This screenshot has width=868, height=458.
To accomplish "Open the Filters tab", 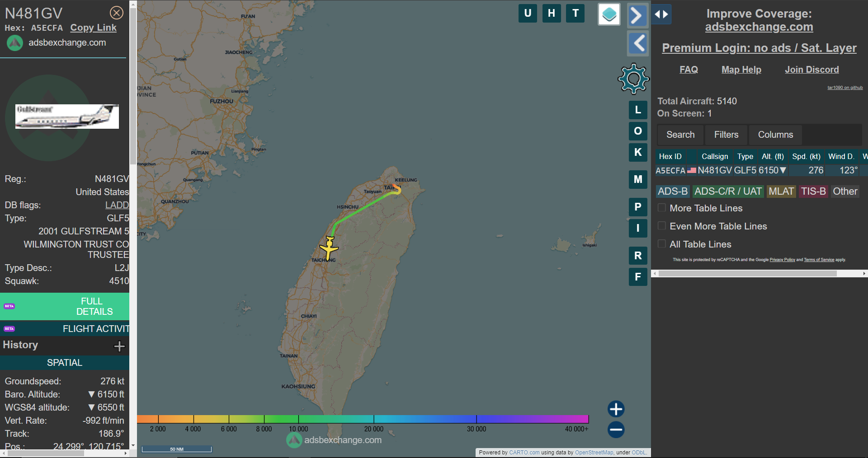I will tap(726, 135).
